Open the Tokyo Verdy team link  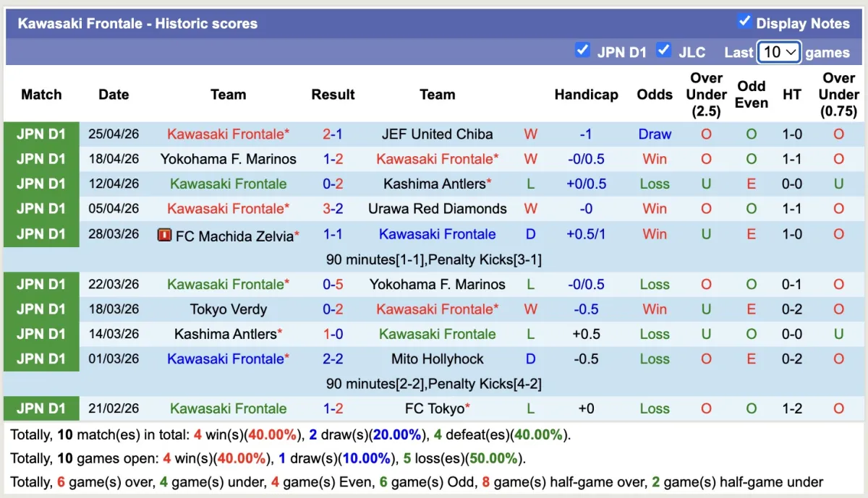pyautogui.click(x=229, y=309)
